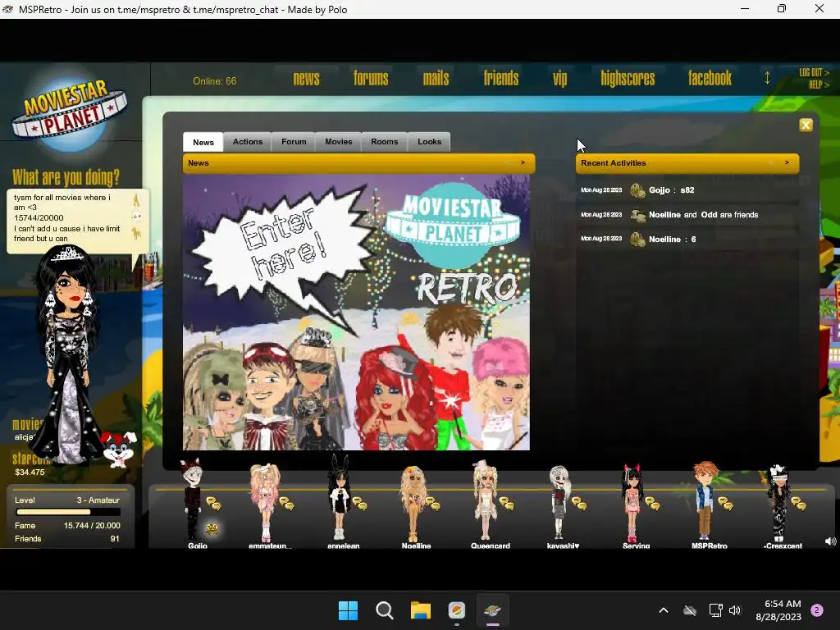Switch to the Movies tab
Image resolution: width=840 pixels, height=630 pixels.
339,142
